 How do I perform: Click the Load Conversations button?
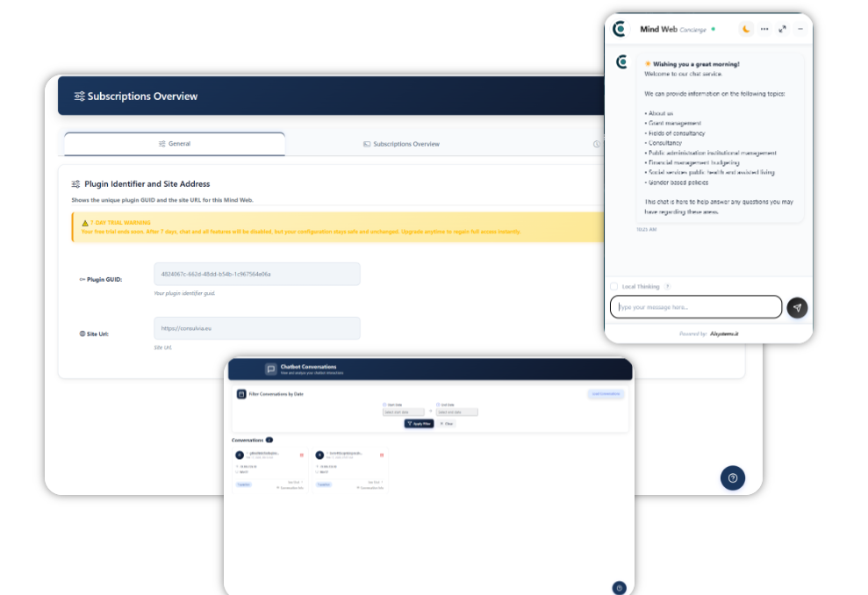coord(606,394)
